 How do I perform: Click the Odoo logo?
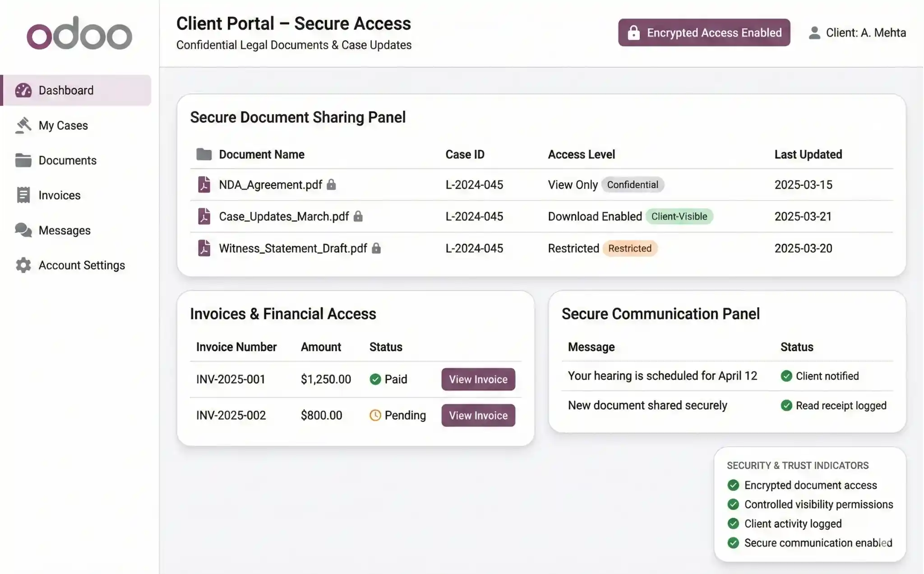(x=79, y=32)
